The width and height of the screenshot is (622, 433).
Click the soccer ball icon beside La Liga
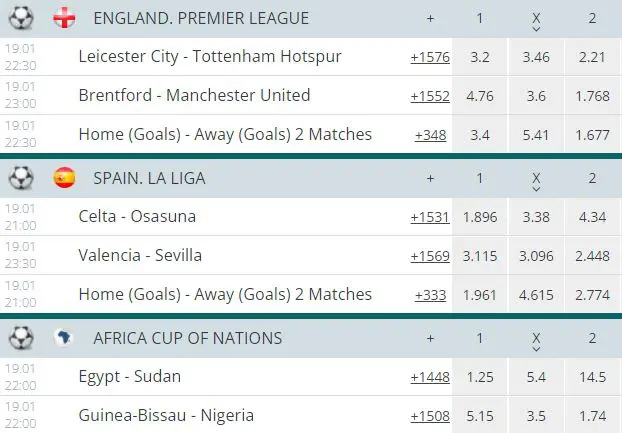(x=21, y=178)
